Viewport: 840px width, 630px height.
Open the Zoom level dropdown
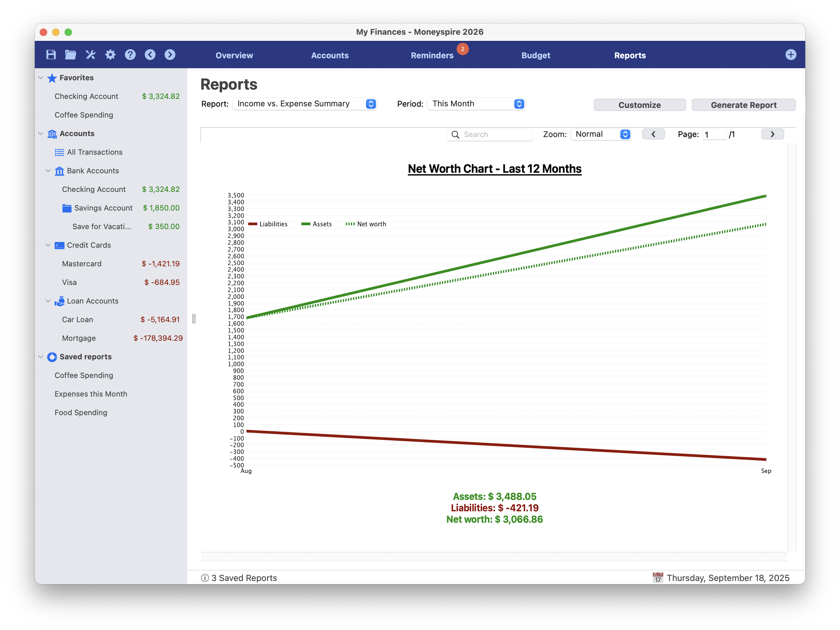(601, 134)
